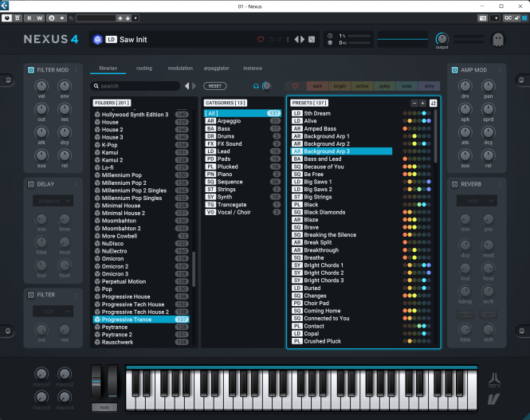Click the preview volume knob beside headphones
Viewport: 530px width, 420px height.
267,86
